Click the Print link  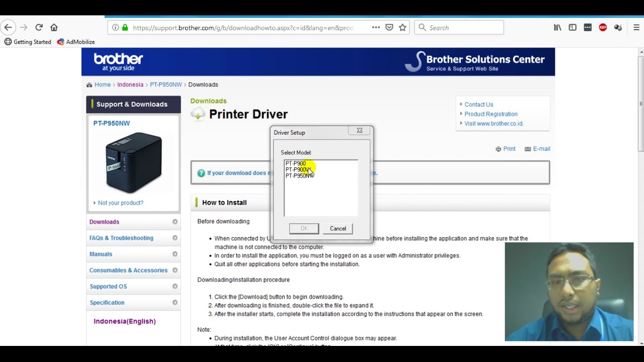(x=509, y=149)
